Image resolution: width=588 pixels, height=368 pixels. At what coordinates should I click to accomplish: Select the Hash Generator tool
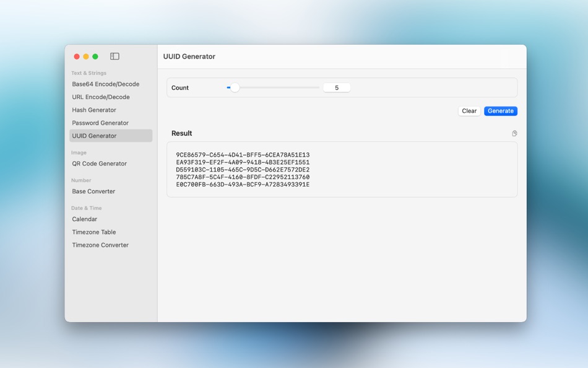pyautogui.click(x=94, y=110)
